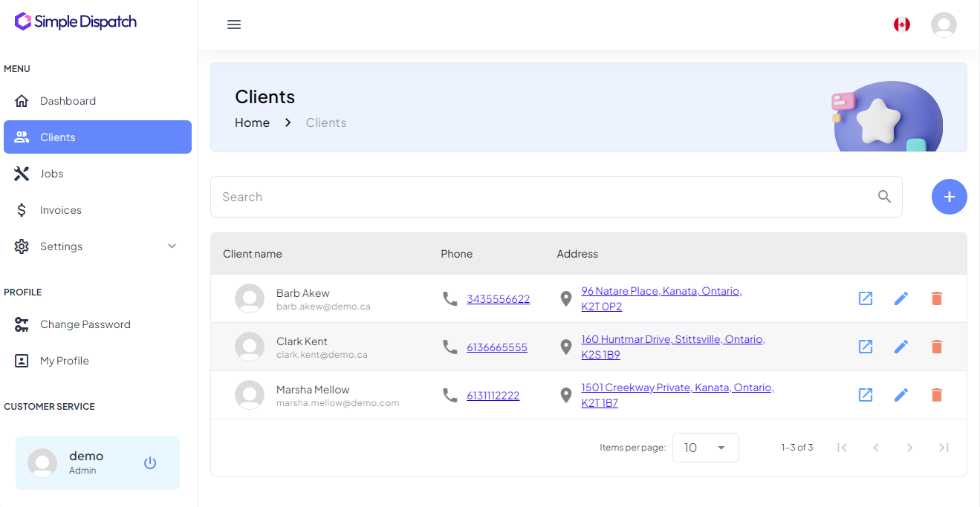Call Barb Akew's phone number 3435556622
This screenshot has width=980, height=507.
(x=498, y=299)
